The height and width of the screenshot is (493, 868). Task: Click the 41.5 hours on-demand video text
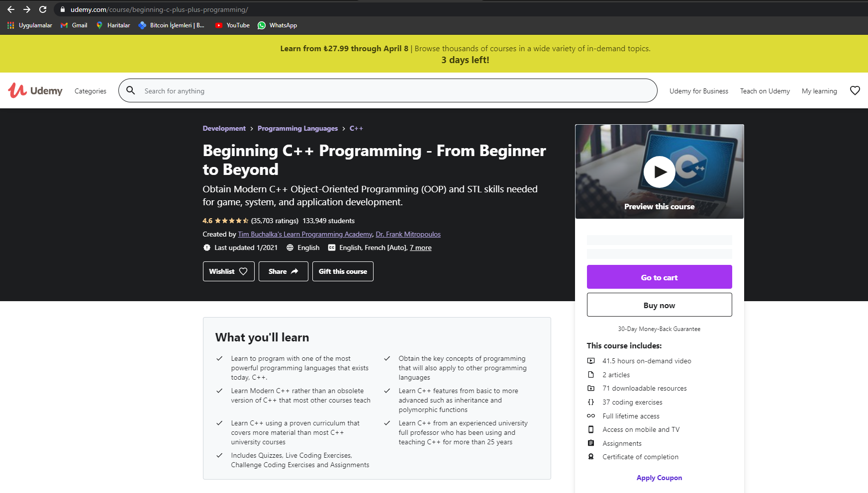click(x=647, y=361)
